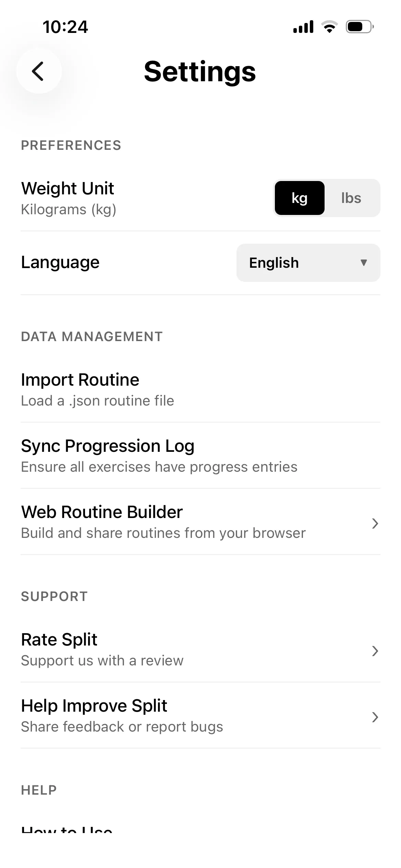The width and height of the screenshot is (401, 868).
Task: Tap Sync Progression Log
Action: coord(200,456)
